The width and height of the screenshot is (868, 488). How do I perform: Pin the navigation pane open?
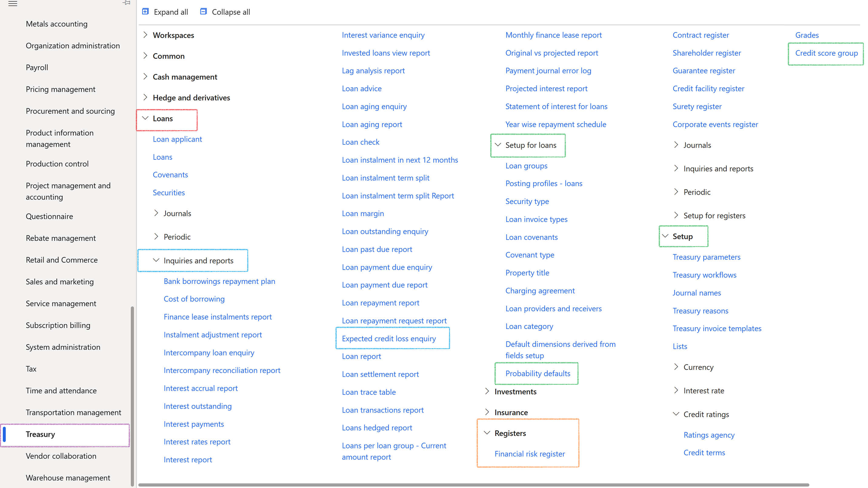tap(126, 3)
